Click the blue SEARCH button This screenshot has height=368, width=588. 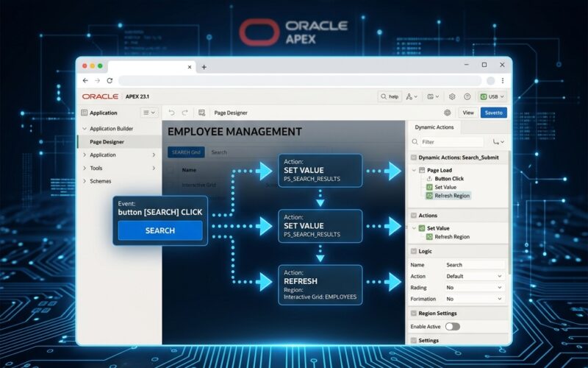point(160,230)
